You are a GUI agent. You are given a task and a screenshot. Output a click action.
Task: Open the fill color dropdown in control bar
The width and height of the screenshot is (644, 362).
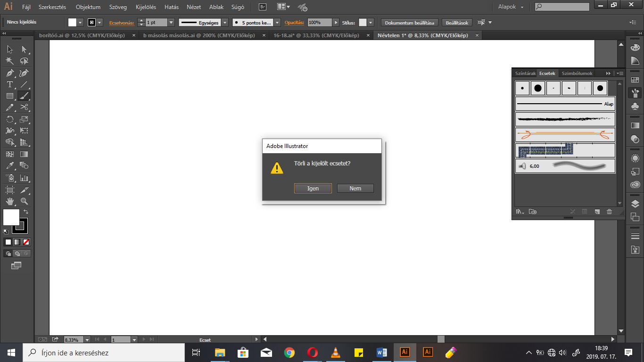(80, 22)
